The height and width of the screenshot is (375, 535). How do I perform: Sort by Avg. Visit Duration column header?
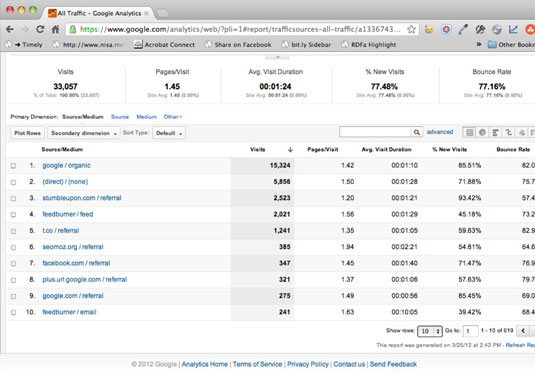pos(386,149)
